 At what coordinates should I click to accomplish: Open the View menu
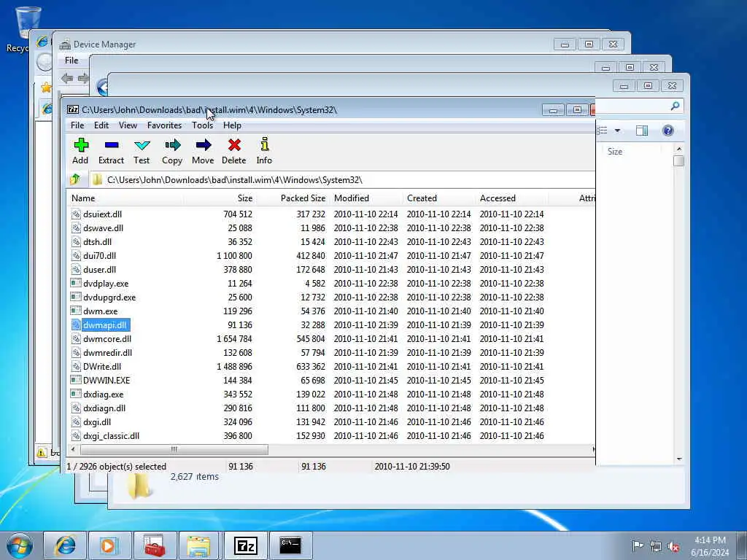tap(128, 125)
